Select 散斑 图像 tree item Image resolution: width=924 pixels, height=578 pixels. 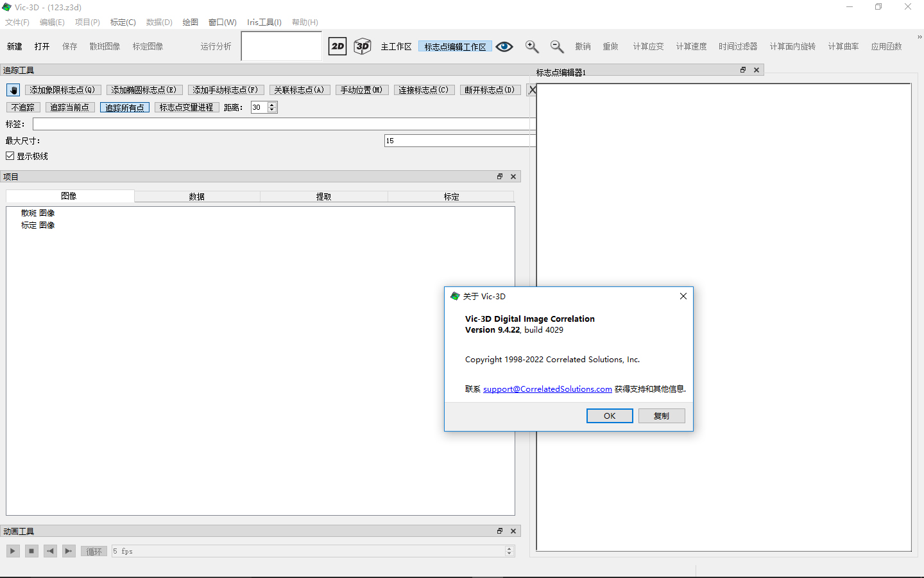(x=38, y=213)
